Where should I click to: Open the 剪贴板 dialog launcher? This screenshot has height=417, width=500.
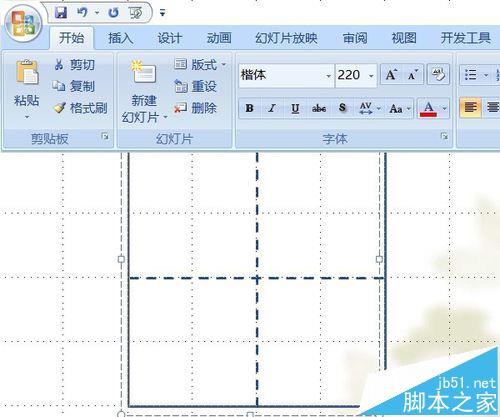click(105, 136)
